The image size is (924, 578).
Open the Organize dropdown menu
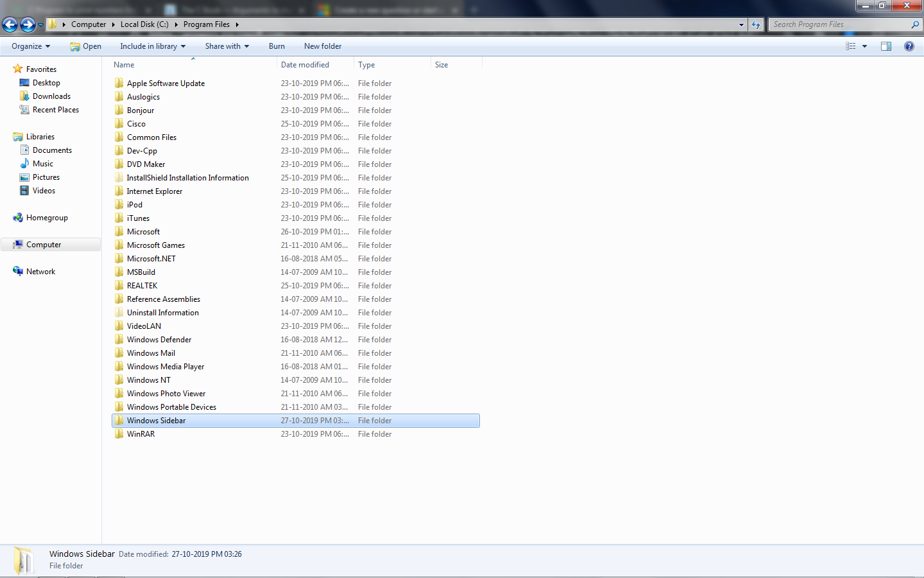pos(31,46)
